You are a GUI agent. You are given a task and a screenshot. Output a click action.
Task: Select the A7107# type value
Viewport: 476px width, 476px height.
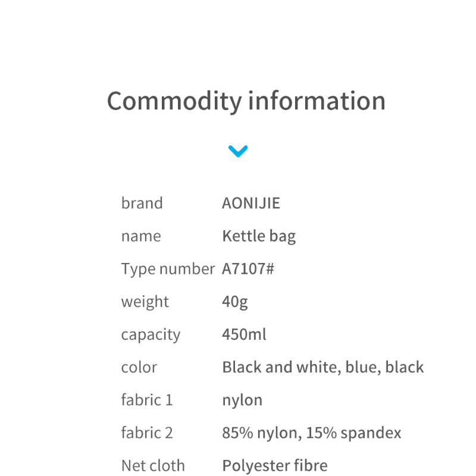[x=248, y=269]
